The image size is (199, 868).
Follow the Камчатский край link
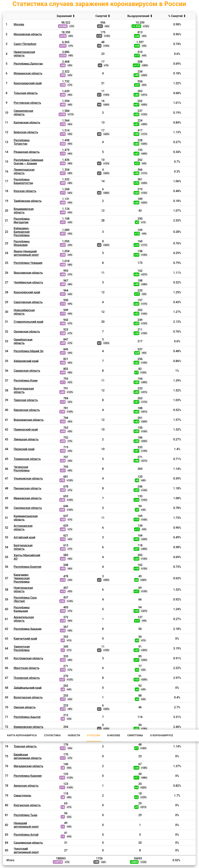[25, 638]
